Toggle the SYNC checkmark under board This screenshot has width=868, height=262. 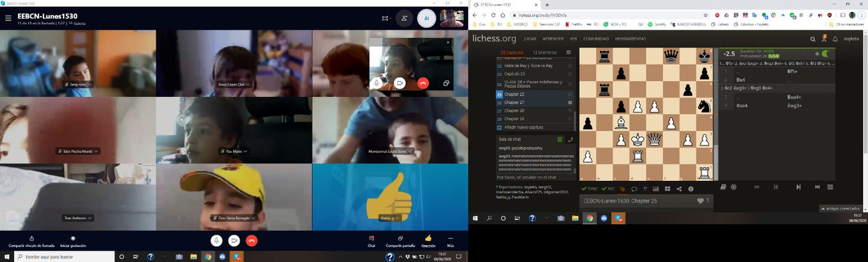[x=589, y=189]
